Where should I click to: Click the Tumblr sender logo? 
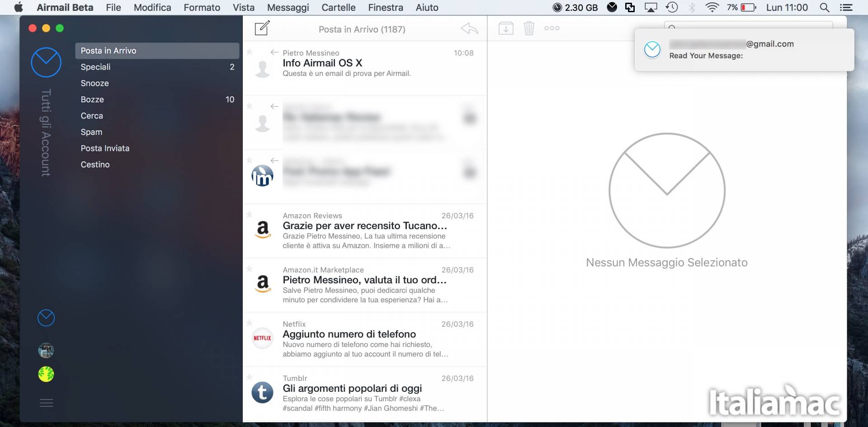coord(262,392)
